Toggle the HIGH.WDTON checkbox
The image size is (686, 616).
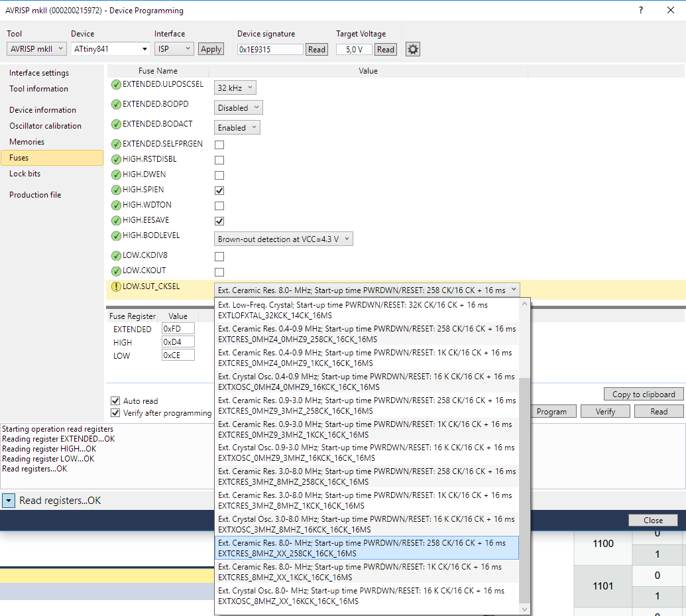(219, 206)
